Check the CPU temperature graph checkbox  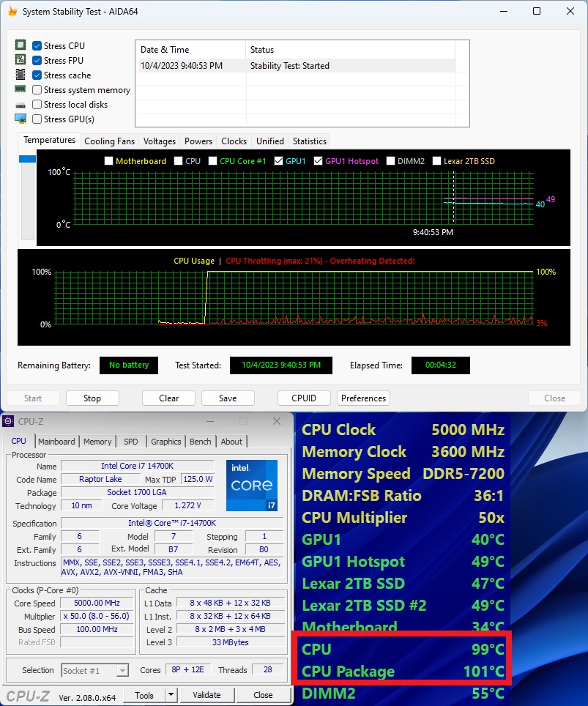178,160
